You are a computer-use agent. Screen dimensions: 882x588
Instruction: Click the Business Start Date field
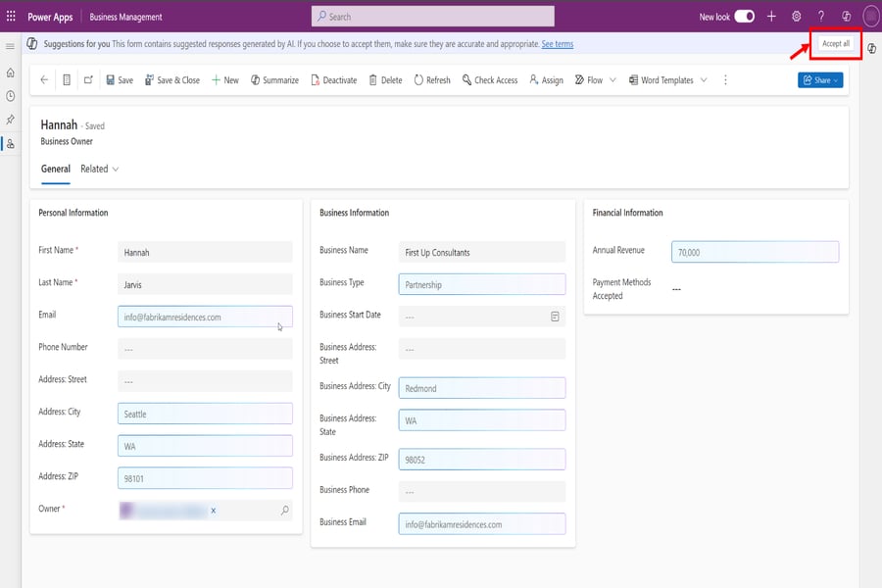point(481,317)
